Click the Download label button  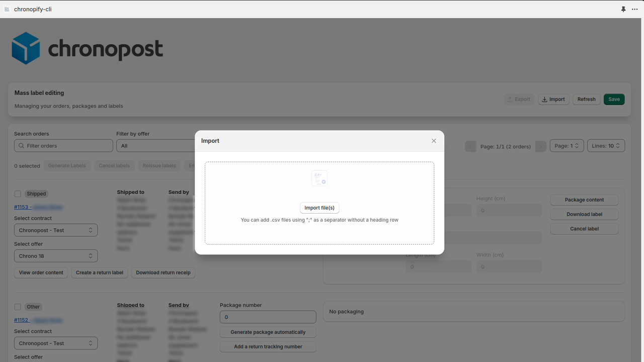(x=584, y=214)
